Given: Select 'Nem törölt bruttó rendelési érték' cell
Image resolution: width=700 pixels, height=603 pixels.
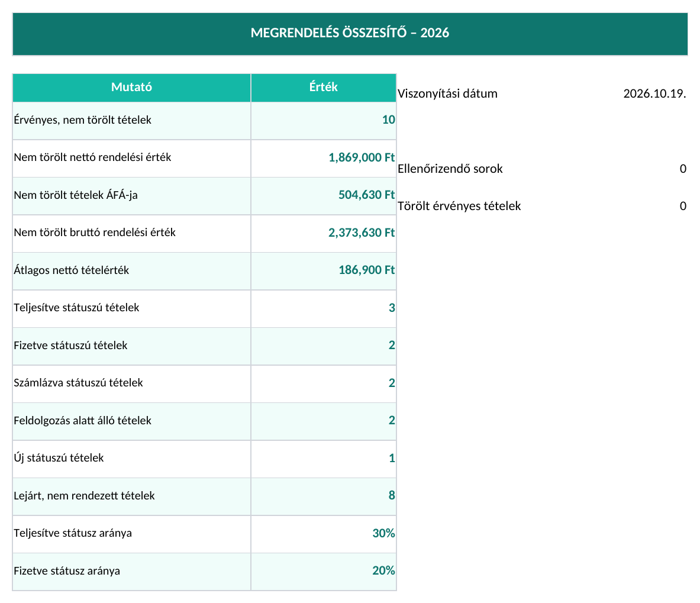Looking at the screenshot, I should pyautogui.click(x=132, y=233).
